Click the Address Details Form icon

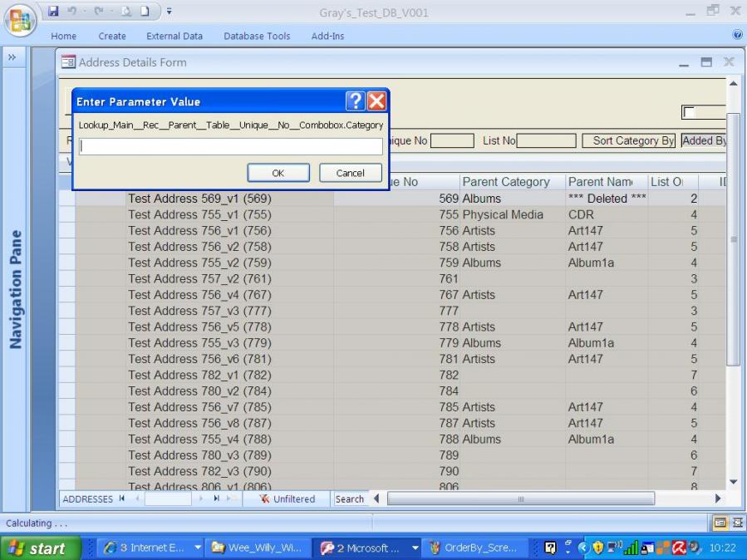click(68, 62)
